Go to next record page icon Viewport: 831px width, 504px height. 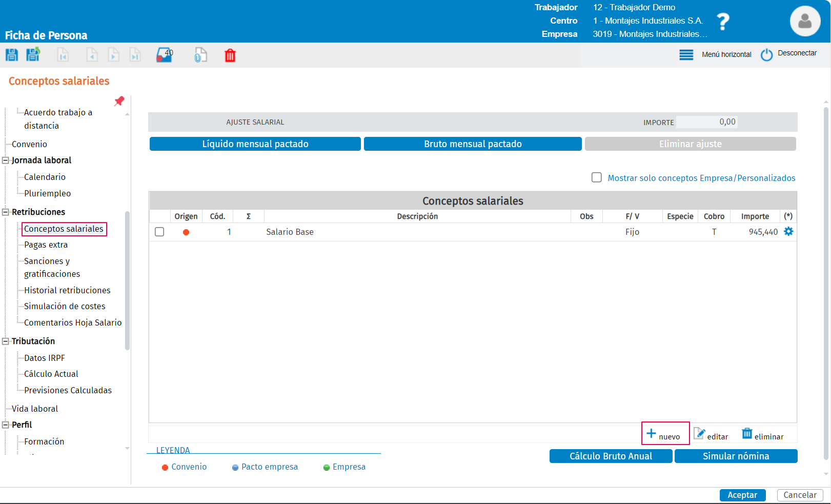coord(114,55)
